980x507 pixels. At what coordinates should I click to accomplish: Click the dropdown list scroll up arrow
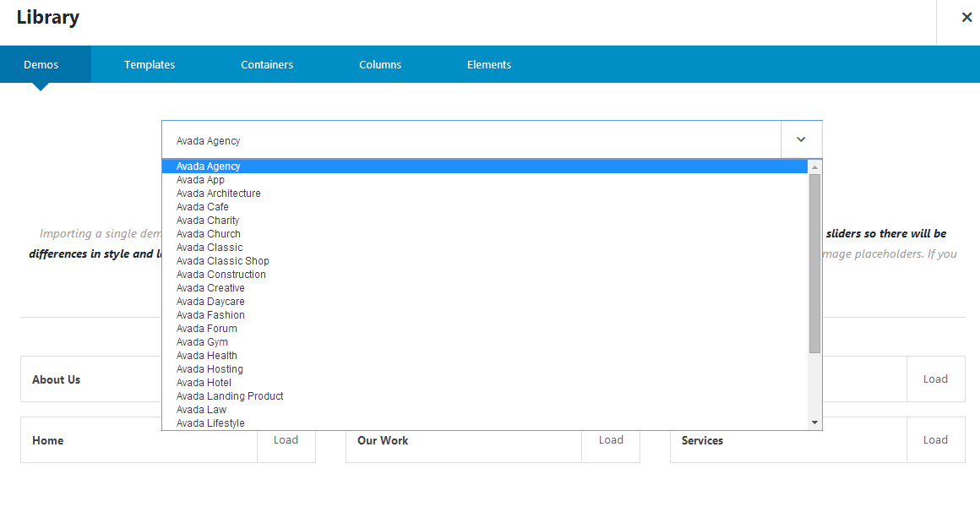(814, 167)
